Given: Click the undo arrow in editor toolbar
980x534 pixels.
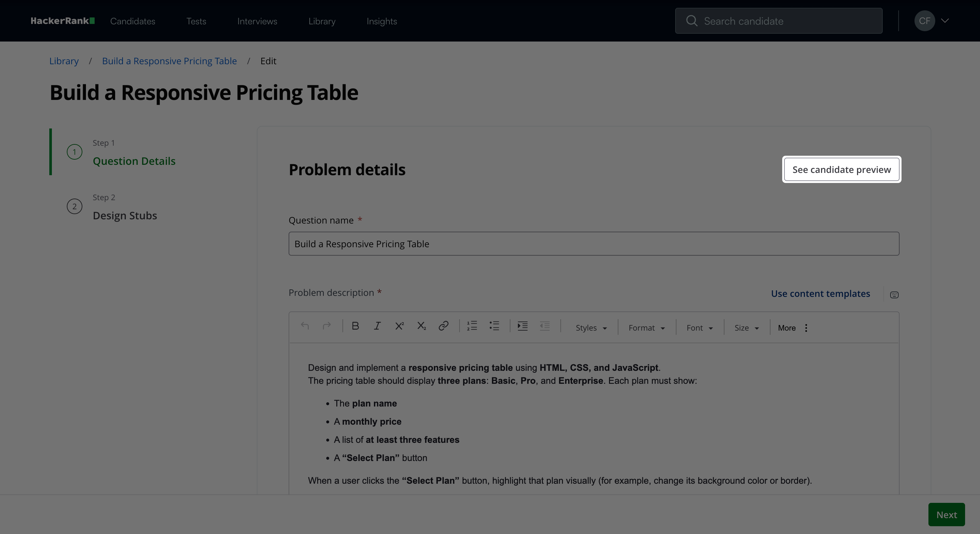Looking at the screenshot, I should [x=305, y=326].
